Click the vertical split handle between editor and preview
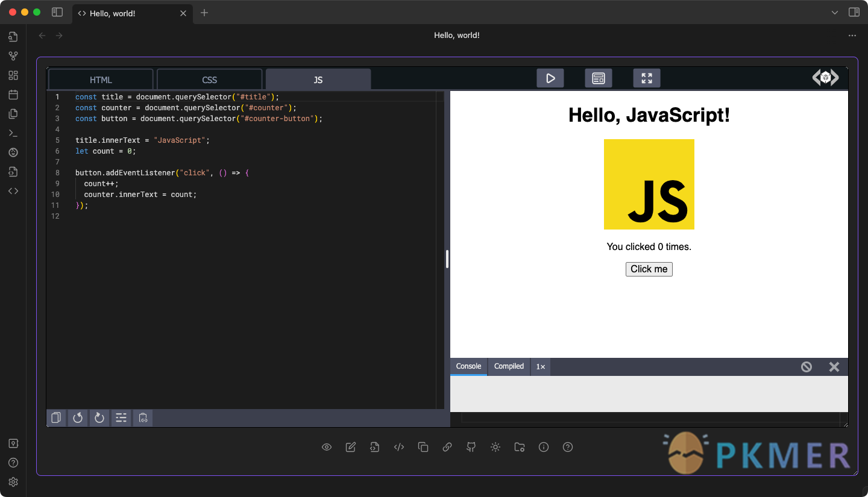Screen dimensions: 868x497 [x=447, y=259]
